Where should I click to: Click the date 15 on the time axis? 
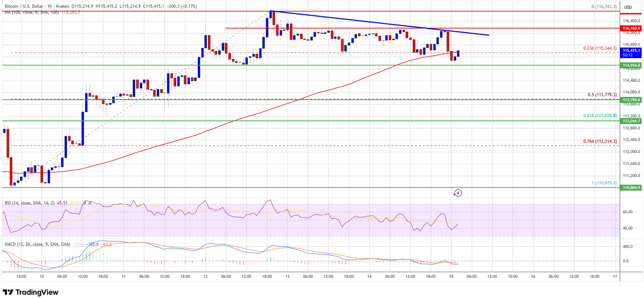451,277
